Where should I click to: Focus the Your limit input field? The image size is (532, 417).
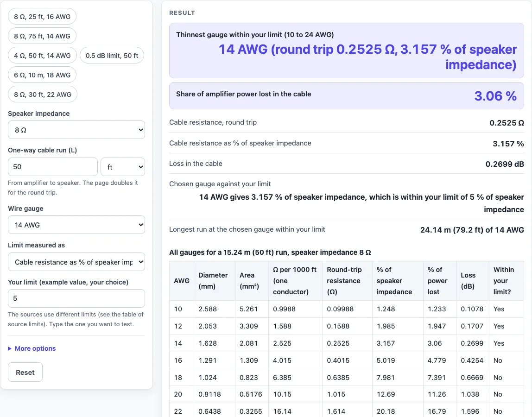[76, 298]
